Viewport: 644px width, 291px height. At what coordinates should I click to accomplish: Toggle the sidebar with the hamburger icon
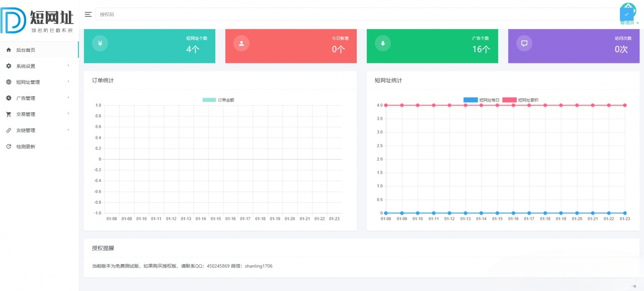88,14
